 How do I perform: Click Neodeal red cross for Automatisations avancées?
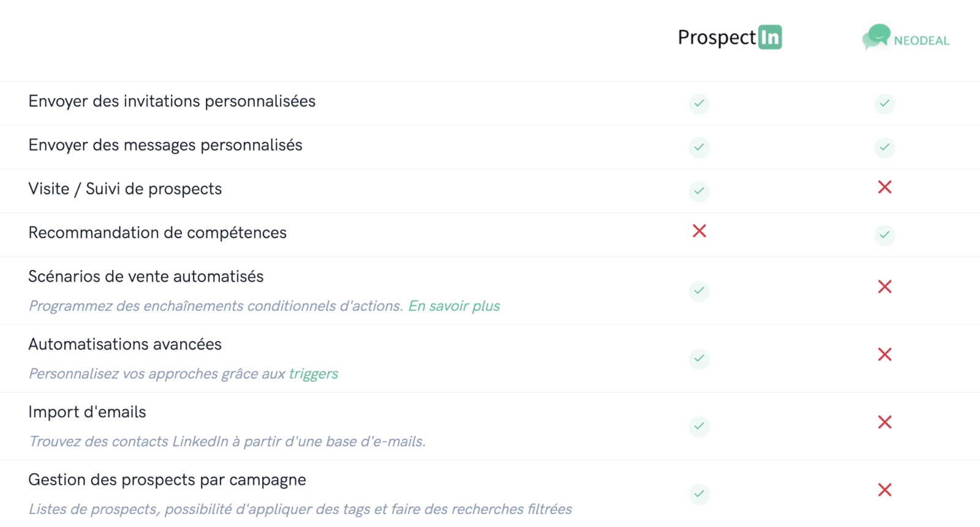(884, 354)
